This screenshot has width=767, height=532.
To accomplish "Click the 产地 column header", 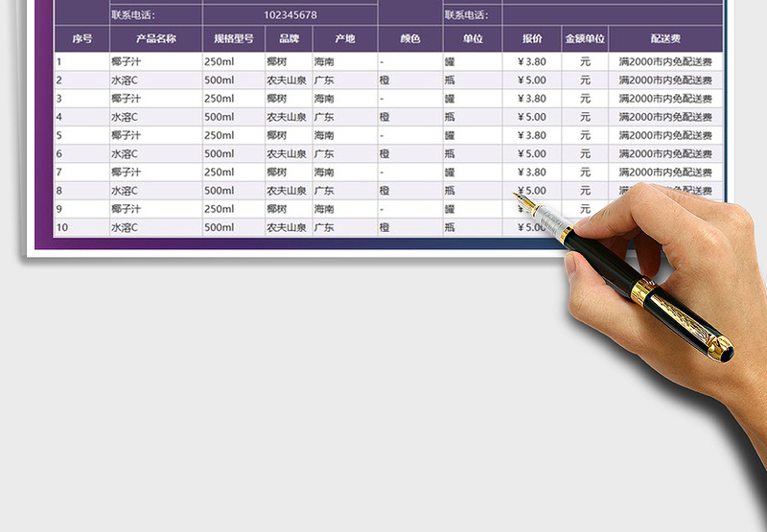I will pyautogui.click(x=345, y=39).
